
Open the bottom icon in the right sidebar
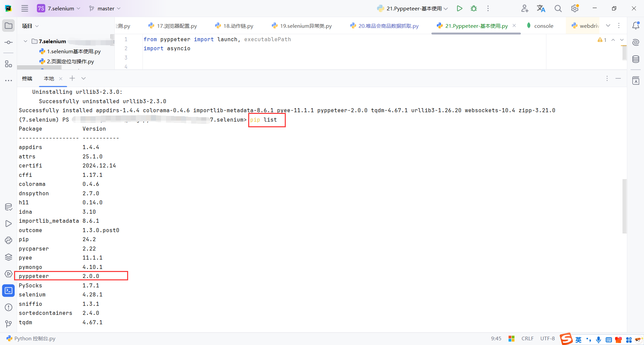coord(636,80)
